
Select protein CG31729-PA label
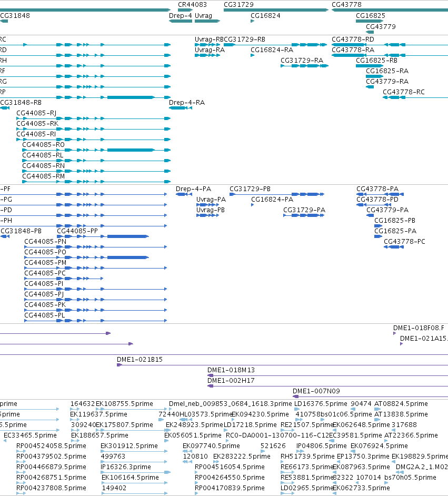tap(304, 210)
